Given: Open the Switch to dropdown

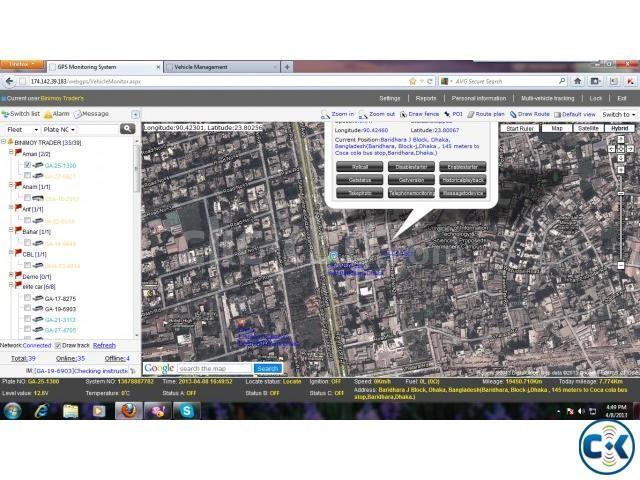Looking at the screenshot, I should coord(617,114).
